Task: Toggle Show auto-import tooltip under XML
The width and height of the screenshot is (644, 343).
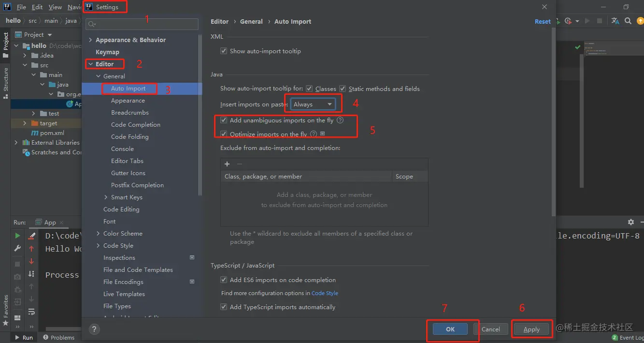Action: pyautogui.click(x=224, y=51)
